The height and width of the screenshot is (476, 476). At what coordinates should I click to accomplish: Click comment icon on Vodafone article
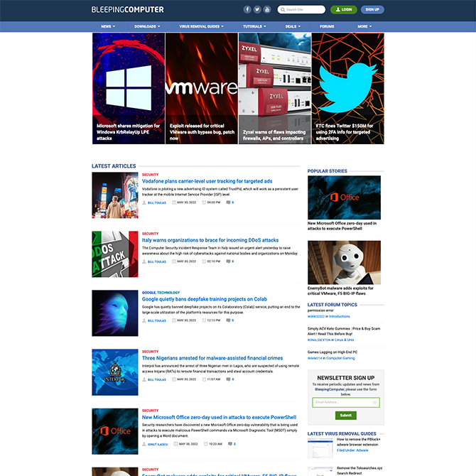click(x=228, y=202)
